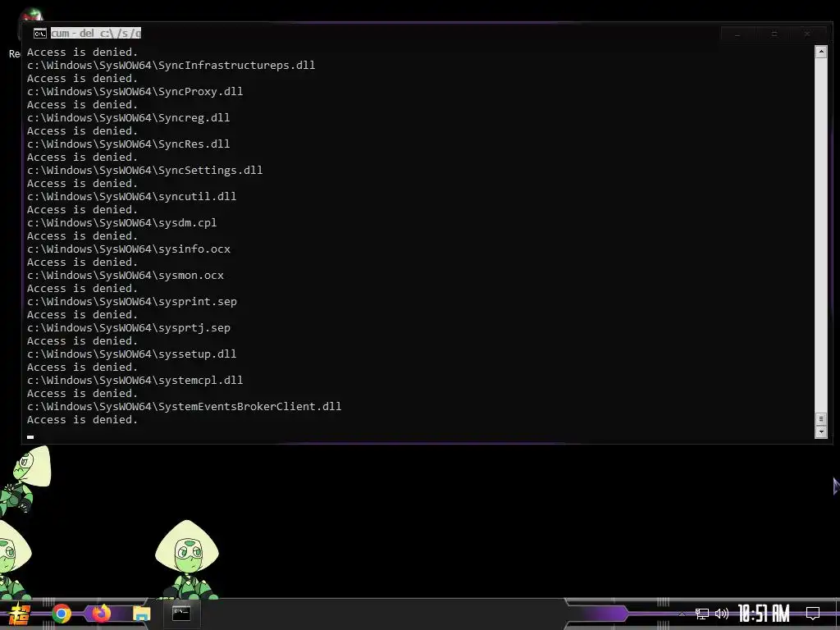840x630 pixels.
Task: Select the Command Prompt taskbar button
Action: [x=181, y=613]
